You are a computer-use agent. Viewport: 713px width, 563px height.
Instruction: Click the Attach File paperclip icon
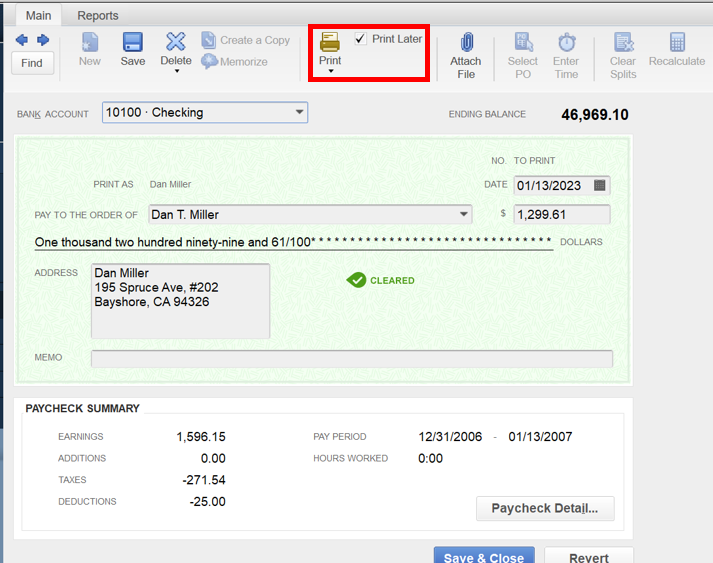coord(467,42)
